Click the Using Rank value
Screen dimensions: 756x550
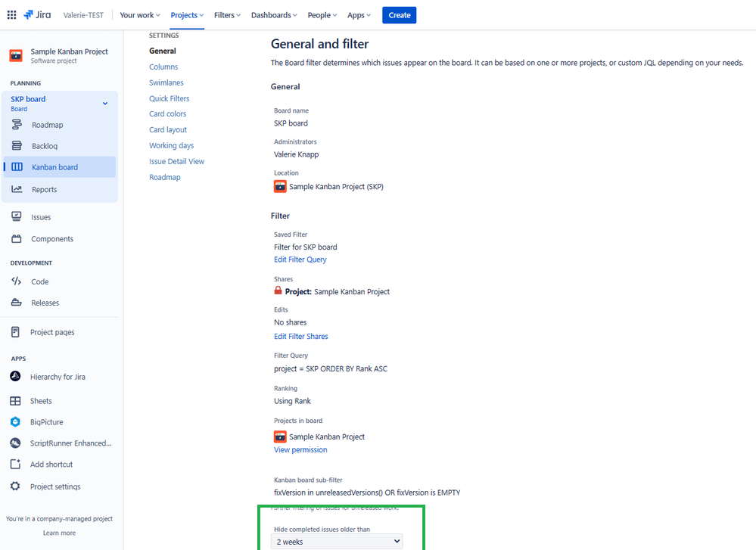pos(292,401)
